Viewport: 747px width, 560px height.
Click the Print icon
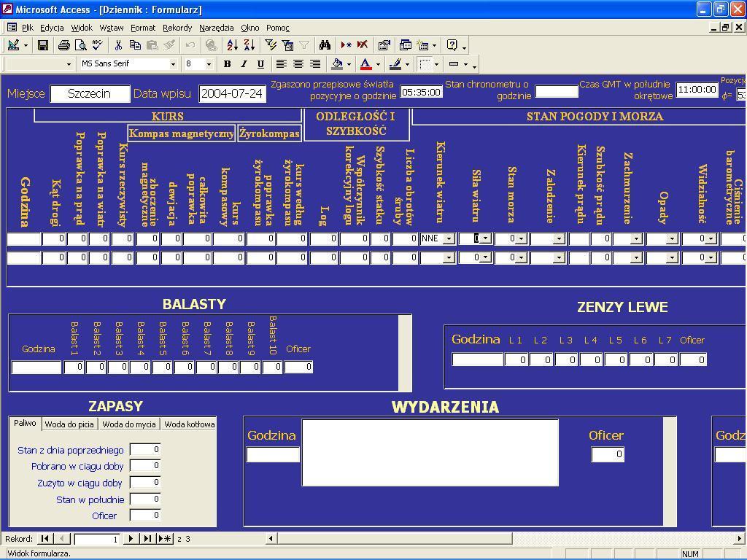click(x=64, y=45)
